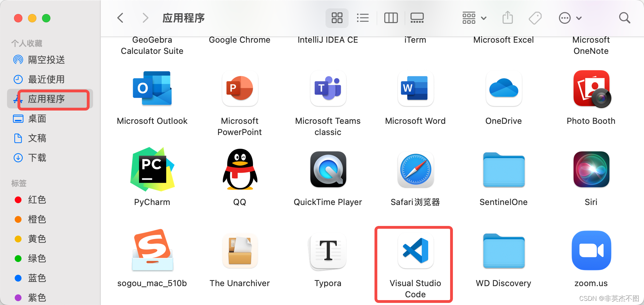644x305 pixels.
Task: Open QuickTime Player icon
Action: [328, 169]
